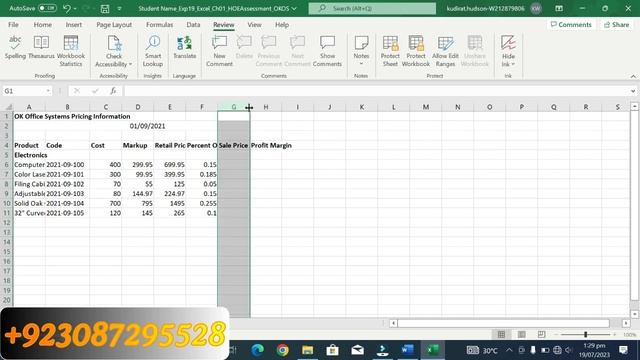This screenshot has height=360, width=640.
Task: Select cell showing 699.95 retail price
Action: click(170, 164)
